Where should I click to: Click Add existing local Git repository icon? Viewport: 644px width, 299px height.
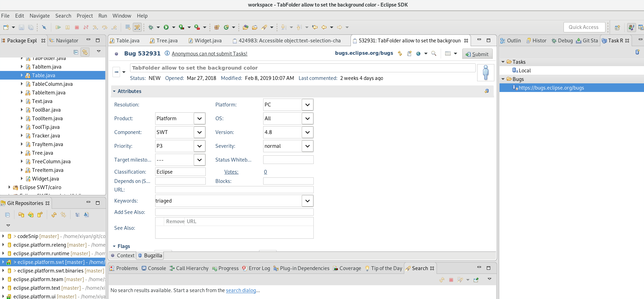point(21,215)
